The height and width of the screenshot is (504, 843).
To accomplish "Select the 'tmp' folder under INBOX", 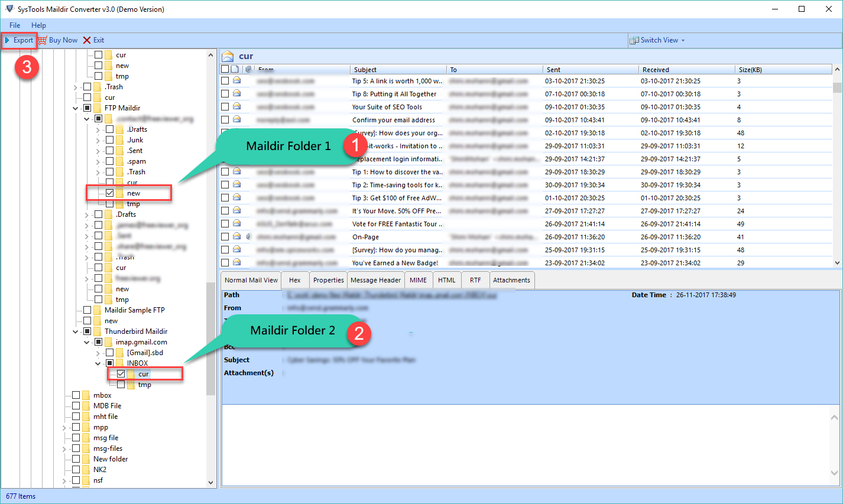I will pos(144,385).
